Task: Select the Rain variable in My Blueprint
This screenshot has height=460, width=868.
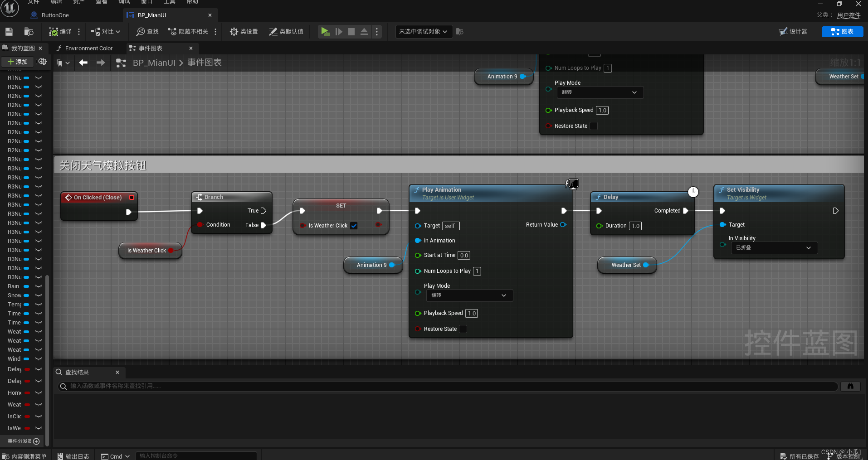Action: (x=14, y=286)
